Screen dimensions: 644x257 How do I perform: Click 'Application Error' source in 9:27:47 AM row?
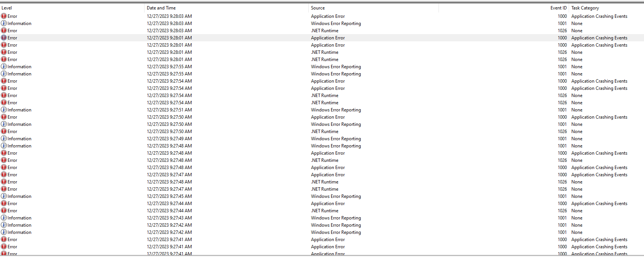(x=328, y=175)
